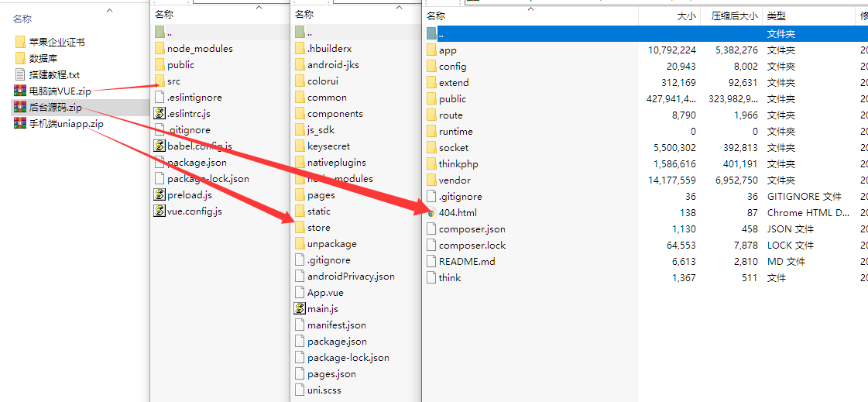Select composer.lock file name
Screen dimensions: 868x402
[x=472, y=246]
